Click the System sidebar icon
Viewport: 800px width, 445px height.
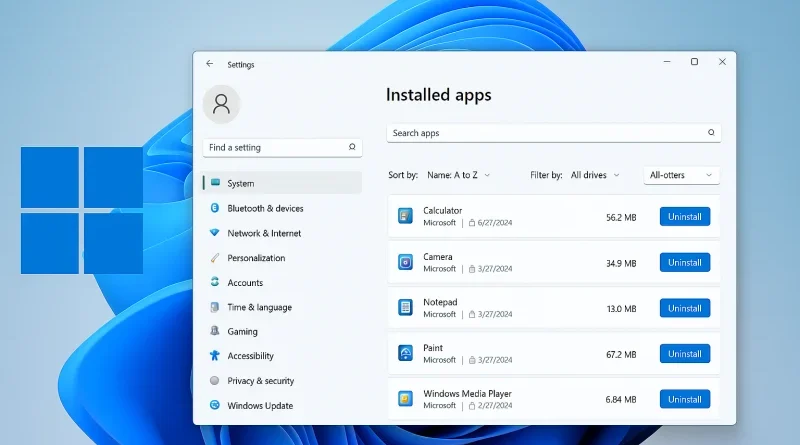(x=215, y=183)
